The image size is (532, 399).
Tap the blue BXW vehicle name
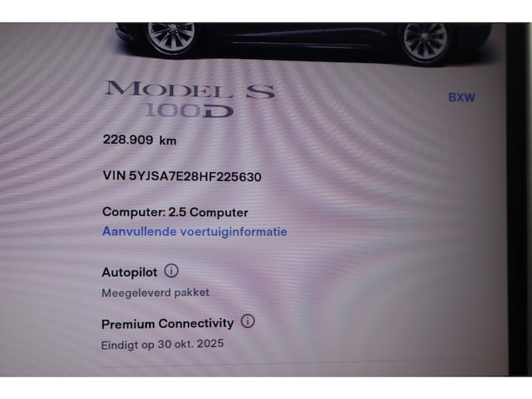coord(461,98)
